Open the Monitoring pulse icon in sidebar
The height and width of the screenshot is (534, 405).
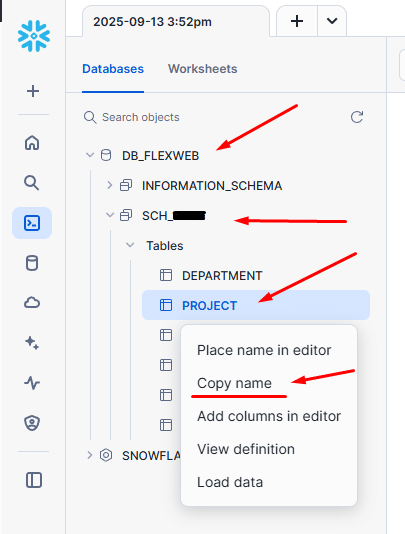tap(32, 383)
